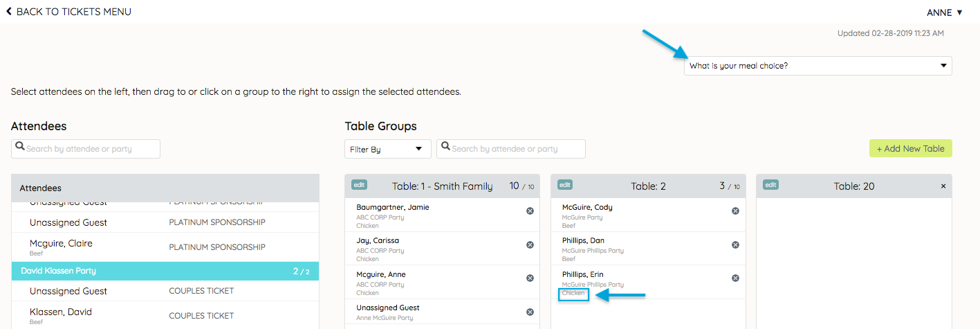Edit the Table 20 group
Viewport: 980px width, 329px height.
(770, 185)
